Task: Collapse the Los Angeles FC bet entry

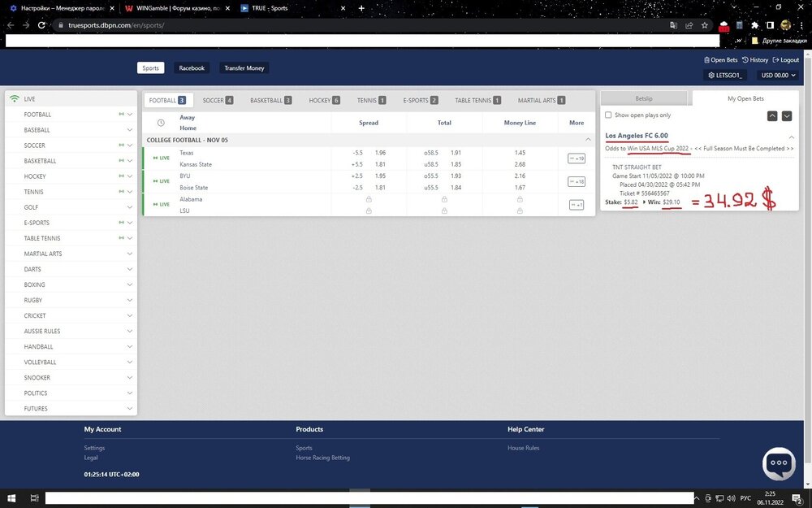Action: (x=792, y=137)
